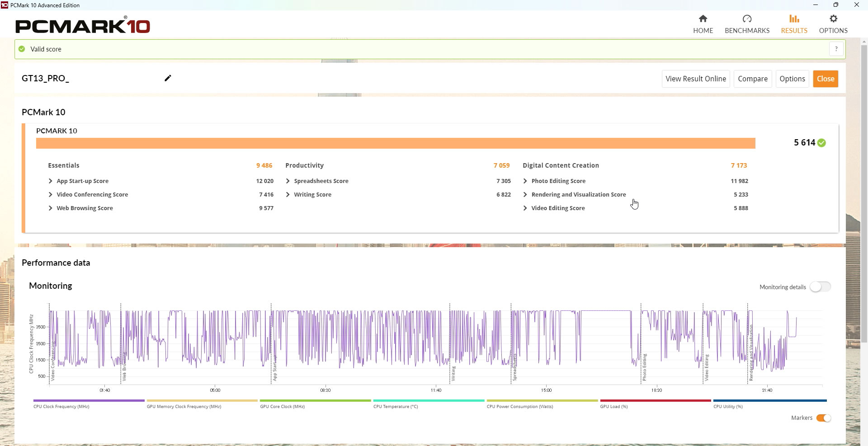This screenshot has width=868, height=446.
Task: Click the green valid score checkmark icon
Action: point(22,49)
